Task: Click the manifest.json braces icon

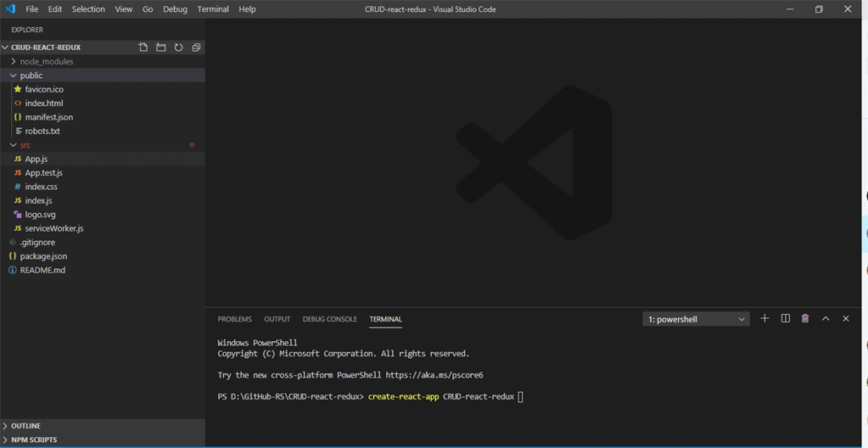Action: click(18, 117)
